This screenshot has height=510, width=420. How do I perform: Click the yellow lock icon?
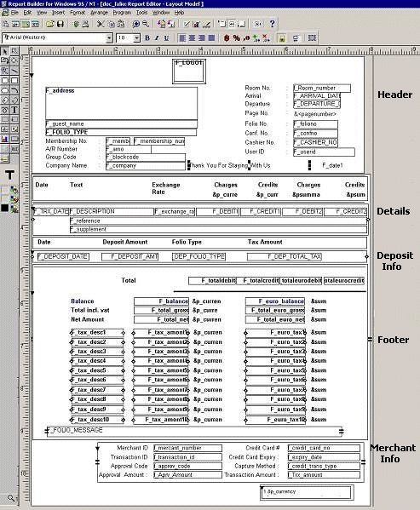(x=282, y=38)
